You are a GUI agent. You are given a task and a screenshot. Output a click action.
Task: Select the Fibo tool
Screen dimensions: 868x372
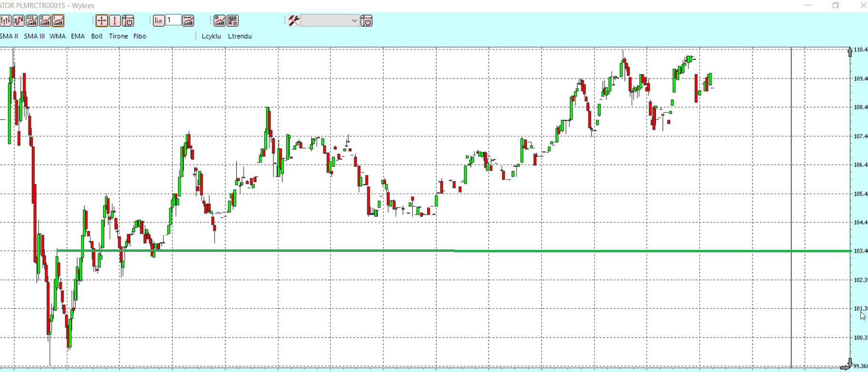coord(140,36)
